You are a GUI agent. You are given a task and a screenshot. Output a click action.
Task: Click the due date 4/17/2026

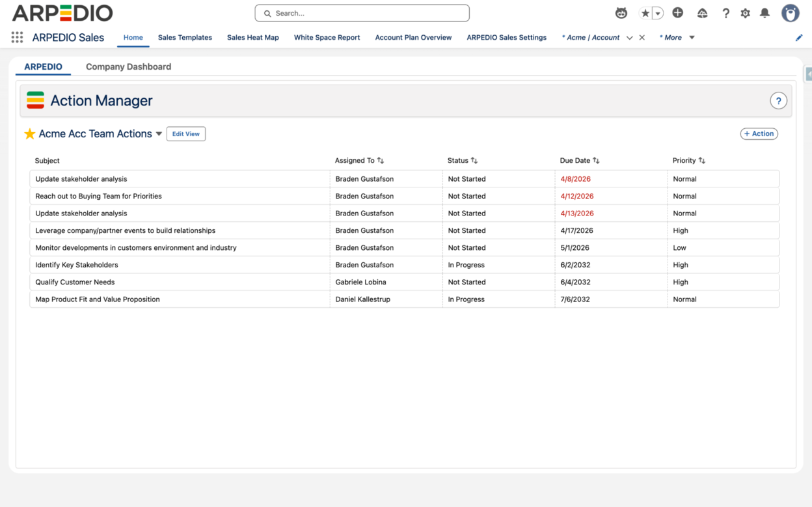click(577, 230)
